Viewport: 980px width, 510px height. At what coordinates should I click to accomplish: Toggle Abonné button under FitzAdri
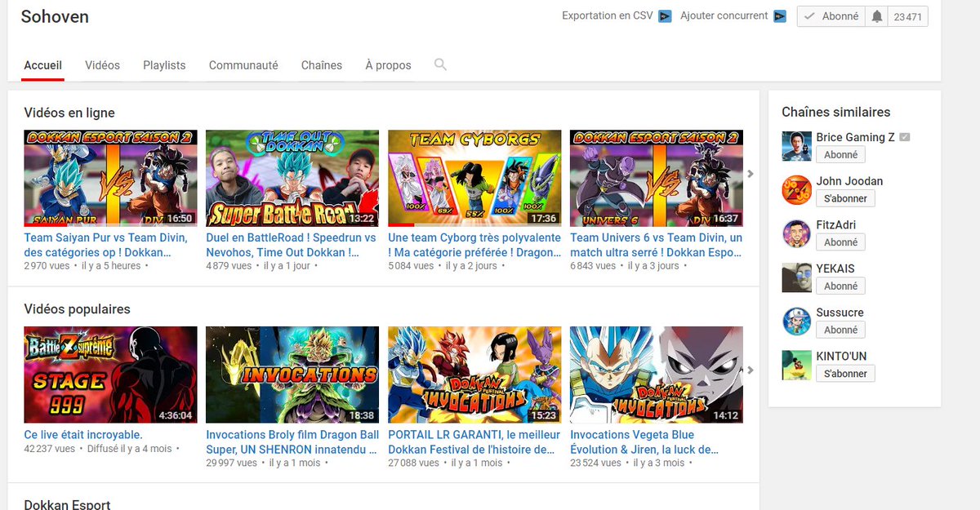(x=840, y=242)
